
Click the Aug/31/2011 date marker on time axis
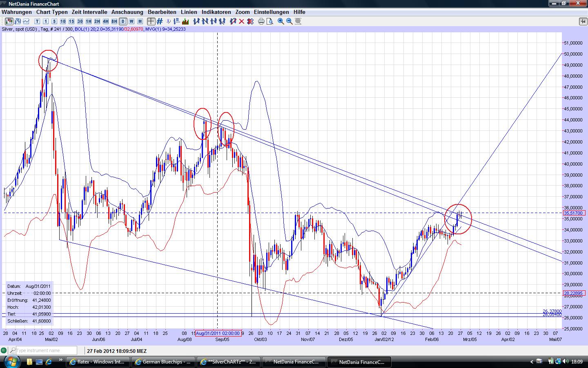point(218,333)
